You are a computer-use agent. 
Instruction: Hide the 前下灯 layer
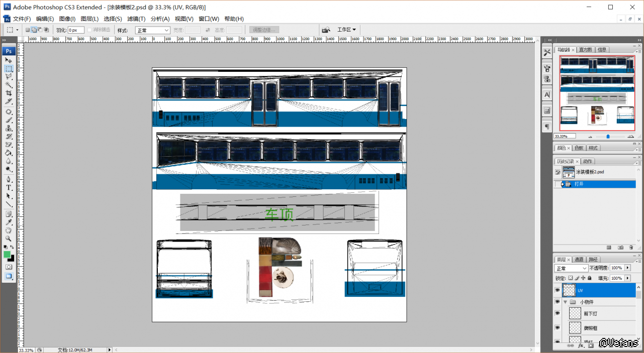pos(557,313)
